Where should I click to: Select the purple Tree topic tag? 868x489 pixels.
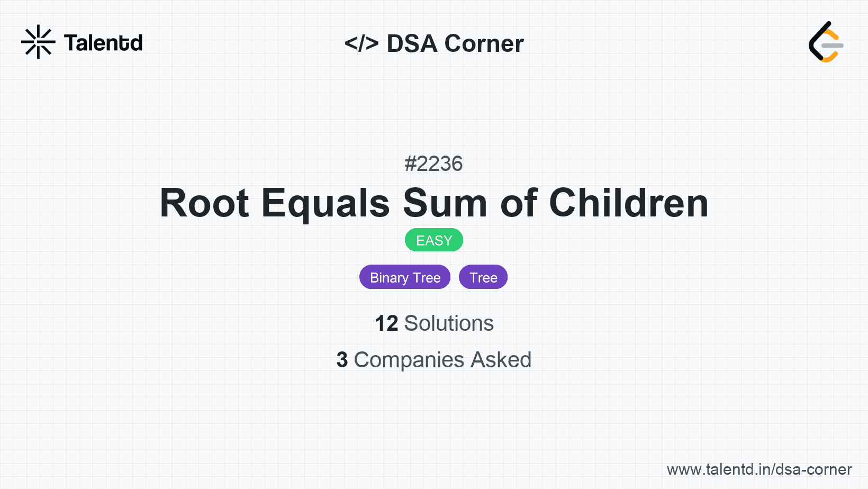point(483,277)
